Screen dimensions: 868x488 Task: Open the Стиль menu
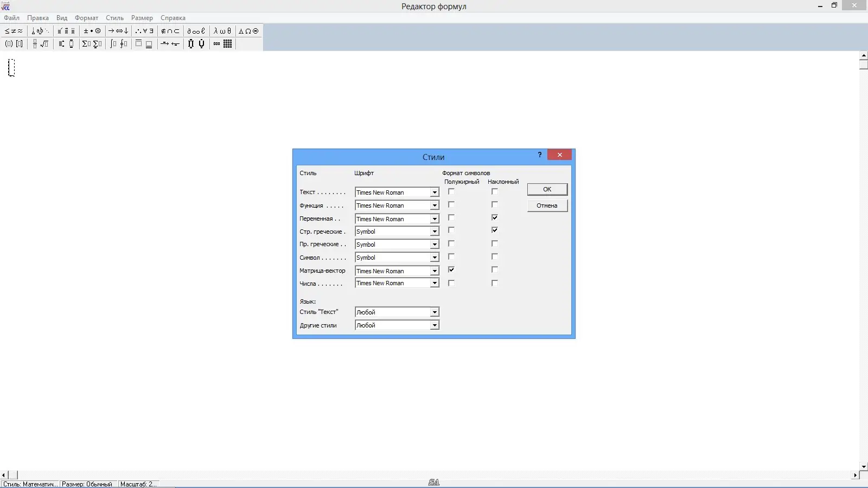pos(114,18)
